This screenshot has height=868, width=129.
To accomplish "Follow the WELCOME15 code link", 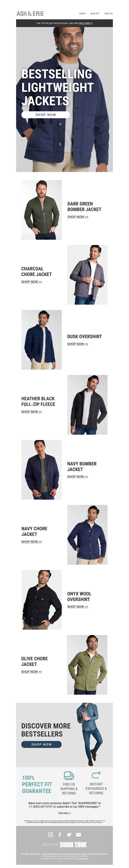I will [x=85, y=23].
